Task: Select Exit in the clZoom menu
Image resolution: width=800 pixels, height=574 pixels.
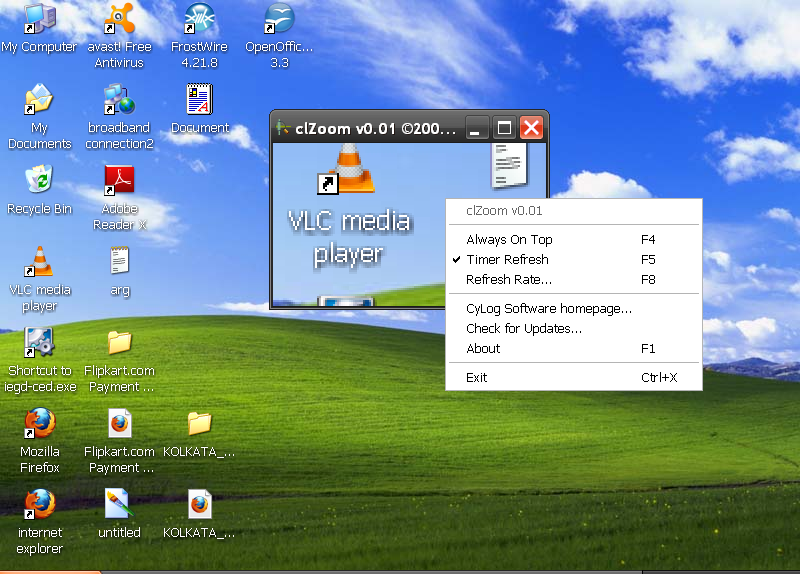Action: click(x=476, y=378)
